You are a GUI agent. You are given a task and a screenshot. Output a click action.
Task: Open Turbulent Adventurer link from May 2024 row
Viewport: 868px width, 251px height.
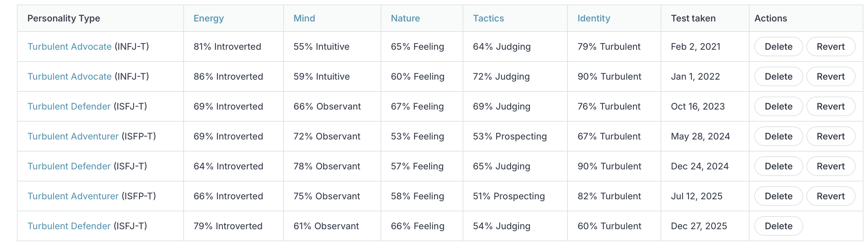pyautogui.click(x=73, y=136)
